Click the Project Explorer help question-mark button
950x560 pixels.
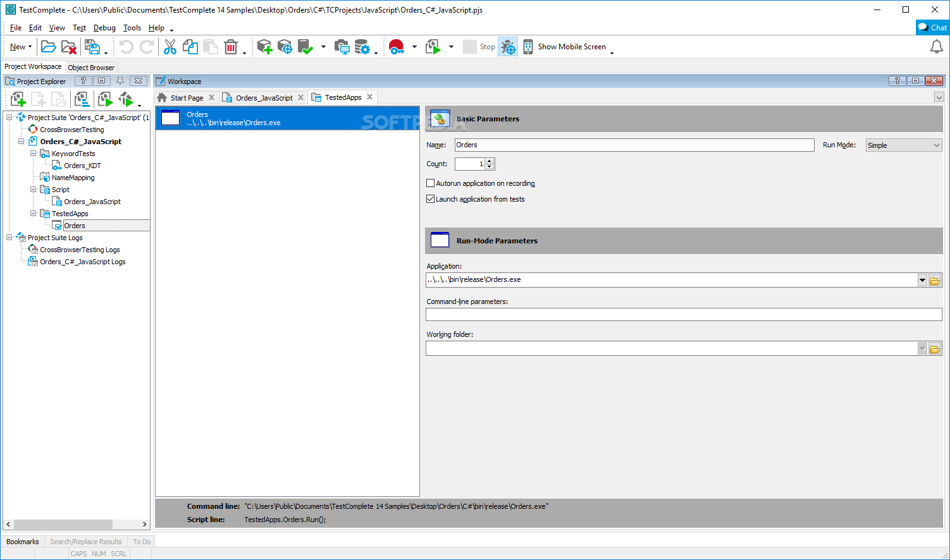83,81
